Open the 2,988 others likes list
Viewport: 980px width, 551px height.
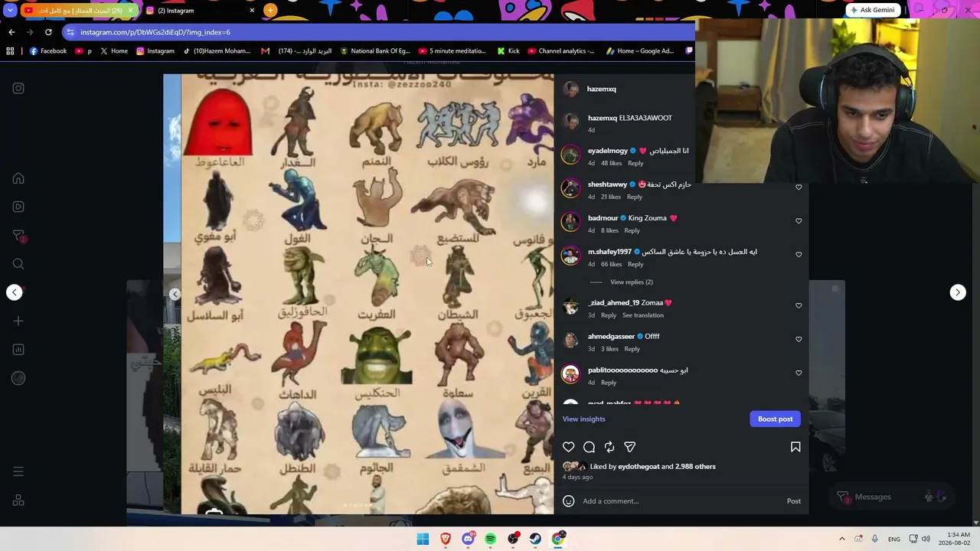click(x=696, y=467)
